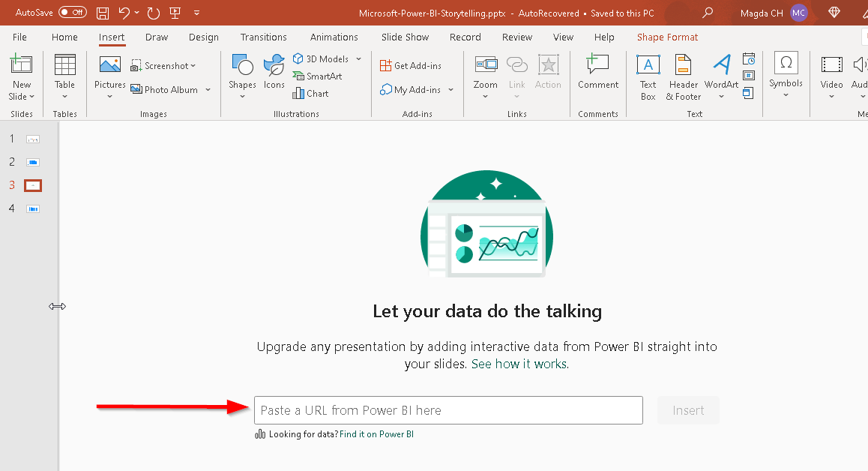This screenshot has height=471, width=868.
Task: Click the Redo icon in title bar
Action: pos(154,13)
